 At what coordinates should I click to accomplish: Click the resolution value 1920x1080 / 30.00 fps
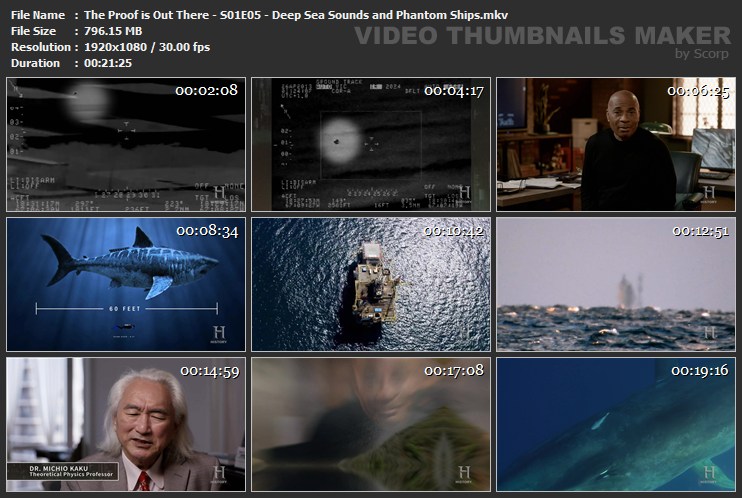coord(147,47)
